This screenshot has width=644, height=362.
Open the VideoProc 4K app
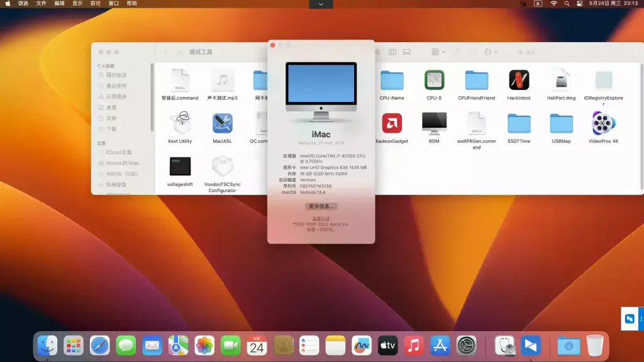pos(603,123)
